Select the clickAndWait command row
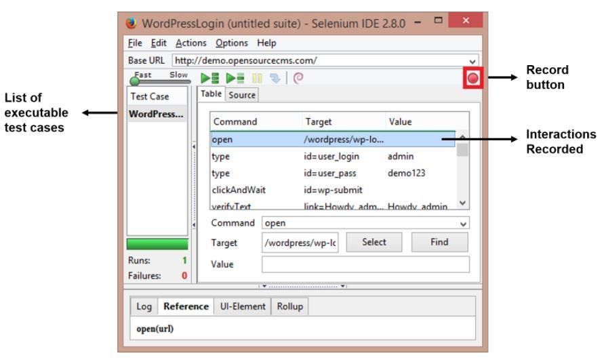602x364 pixels. point(333,190)
